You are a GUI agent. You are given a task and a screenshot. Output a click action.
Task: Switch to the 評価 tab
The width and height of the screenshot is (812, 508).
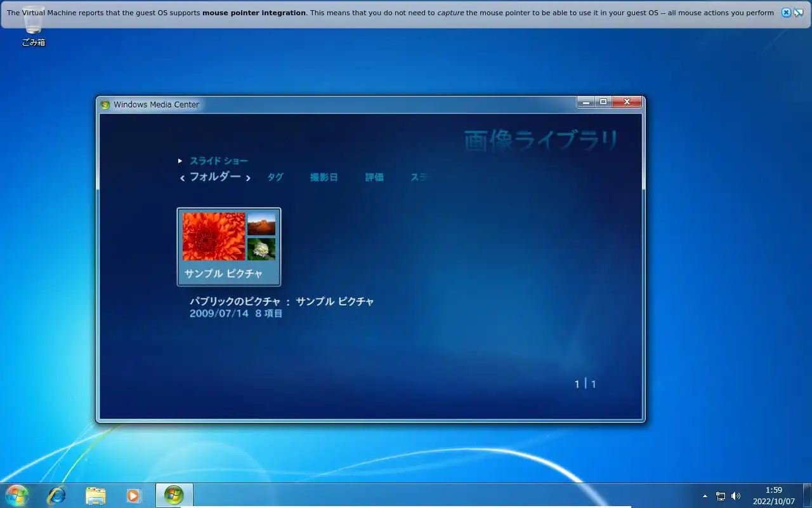tap(374, 177)
